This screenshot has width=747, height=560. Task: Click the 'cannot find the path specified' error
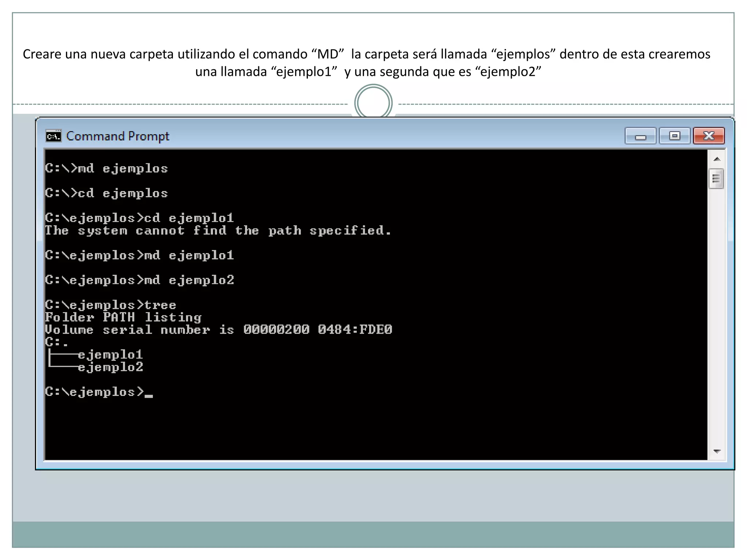pos(218,231)
